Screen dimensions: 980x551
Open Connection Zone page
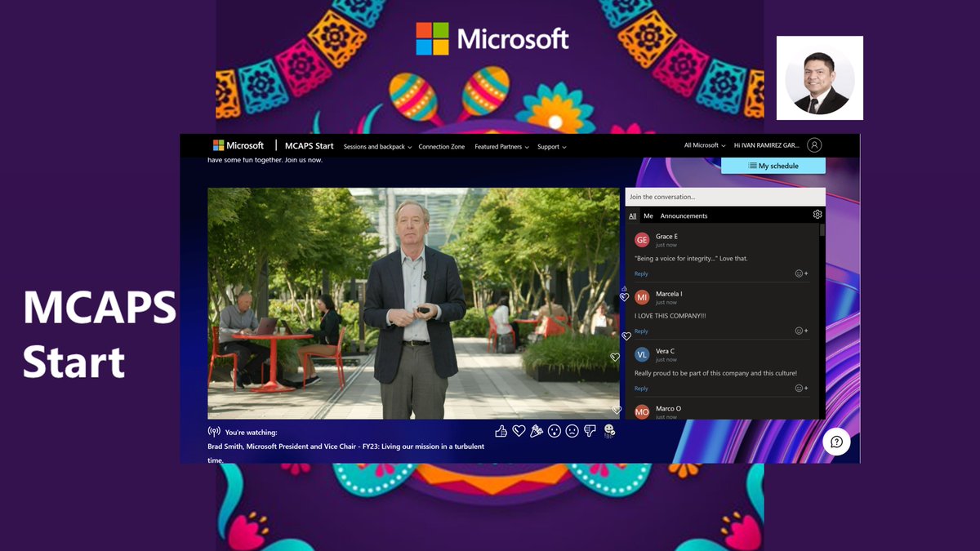[442, 147]
